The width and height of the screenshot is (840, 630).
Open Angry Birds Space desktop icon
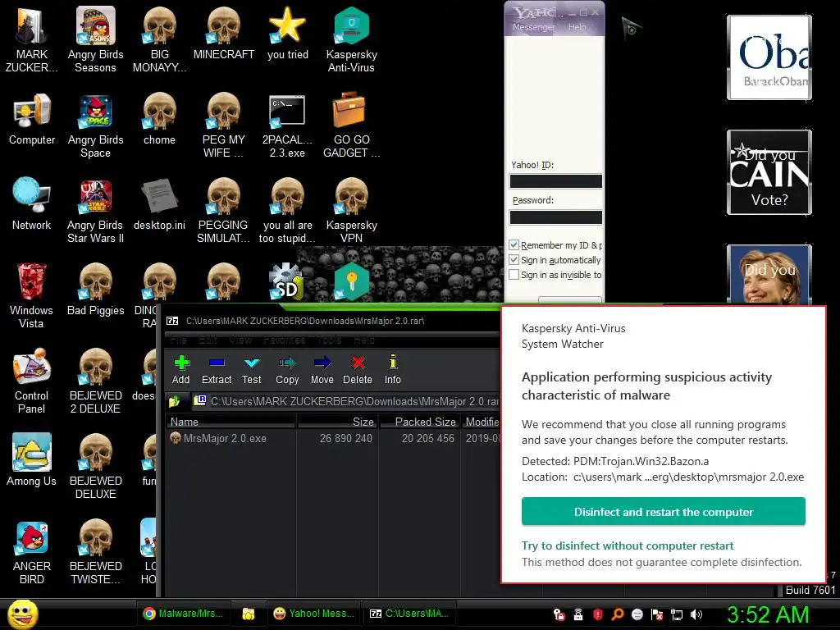95,126
